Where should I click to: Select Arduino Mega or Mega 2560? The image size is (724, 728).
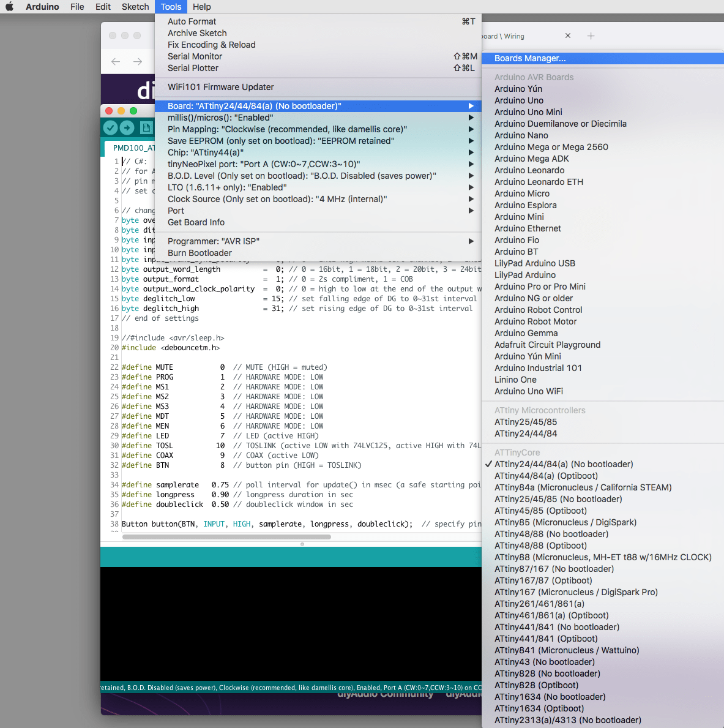603,147
